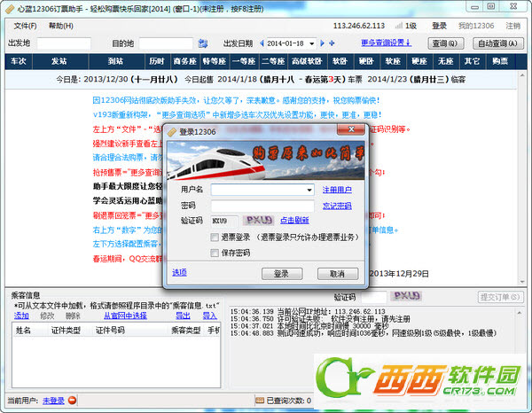532x413 pixels.
Task: Click the network speed signal icon
Action: [x=399, y=26]
